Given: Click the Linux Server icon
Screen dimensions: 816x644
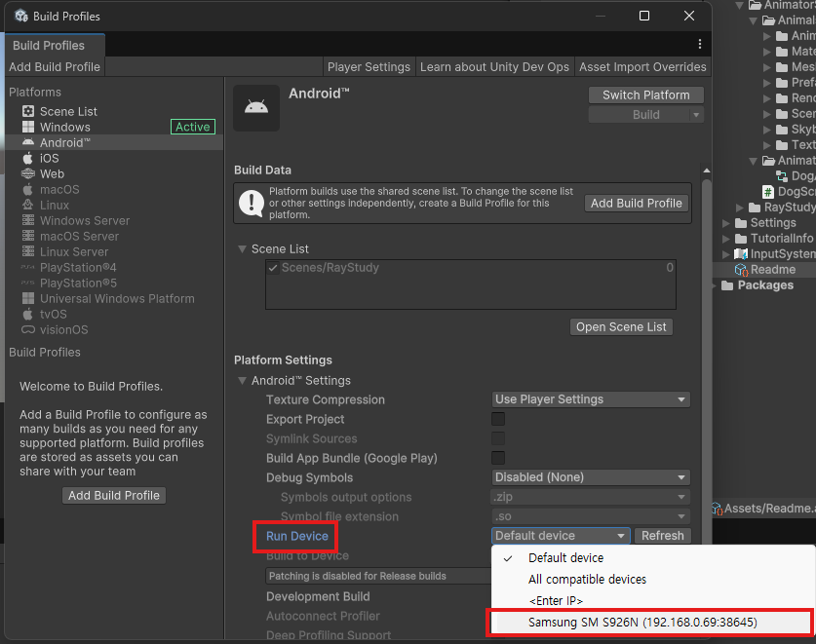Looking at the screenshot, I should pos(28,251).
